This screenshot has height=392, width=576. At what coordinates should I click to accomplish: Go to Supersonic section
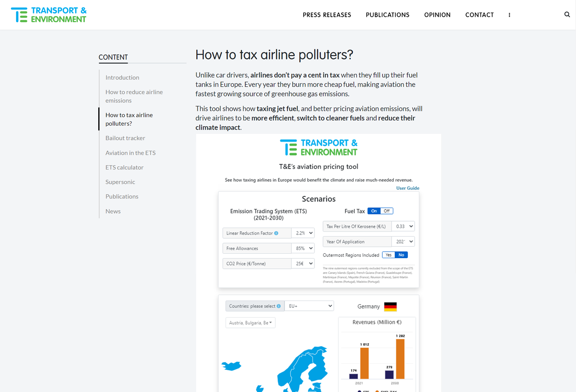coord(120,182)
